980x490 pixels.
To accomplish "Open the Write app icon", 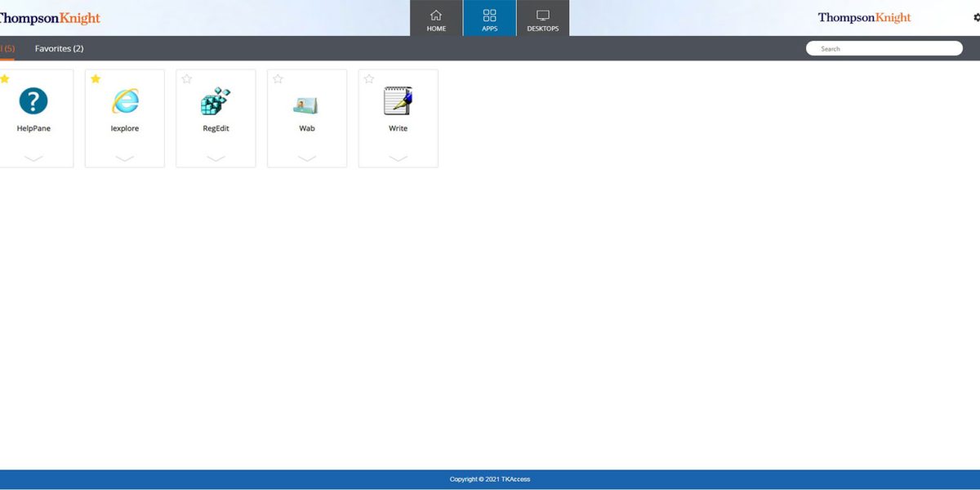I will tap(398, 104).
